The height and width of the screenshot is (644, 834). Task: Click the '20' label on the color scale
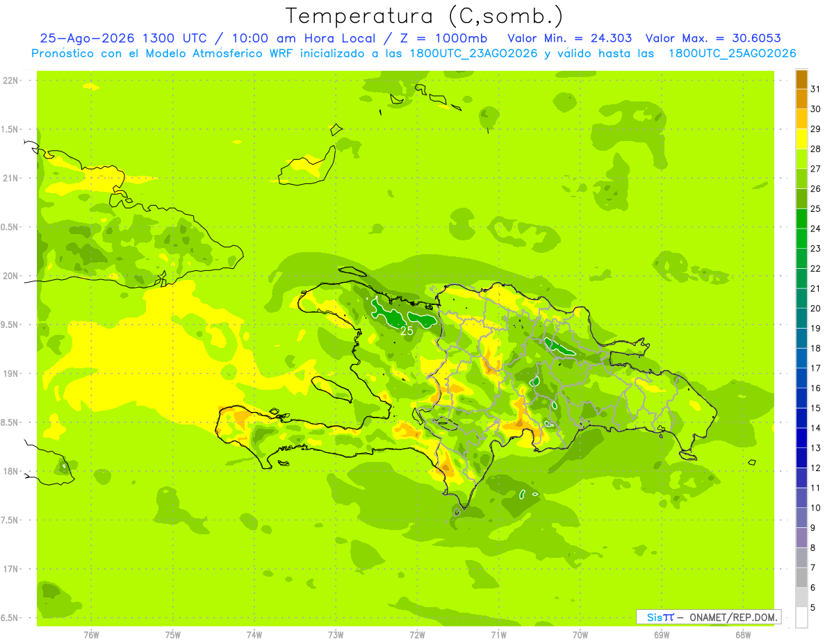pyautogui.click(x=816, y=308)
